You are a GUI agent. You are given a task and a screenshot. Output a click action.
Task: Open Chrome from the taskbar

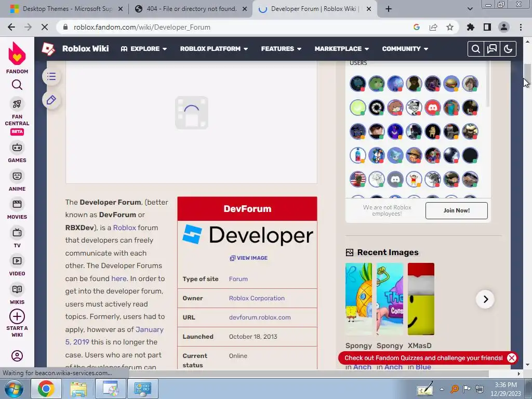46,389
